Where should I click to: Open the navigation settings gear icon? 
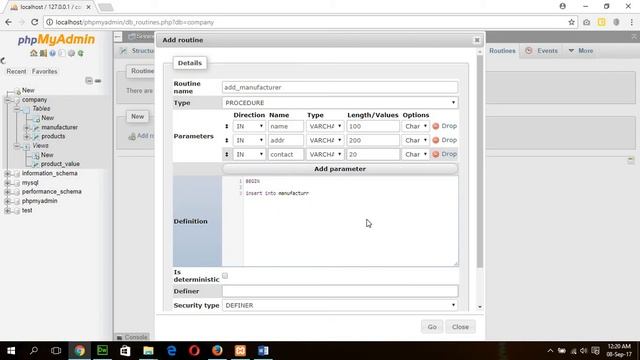tap(71, 53)
